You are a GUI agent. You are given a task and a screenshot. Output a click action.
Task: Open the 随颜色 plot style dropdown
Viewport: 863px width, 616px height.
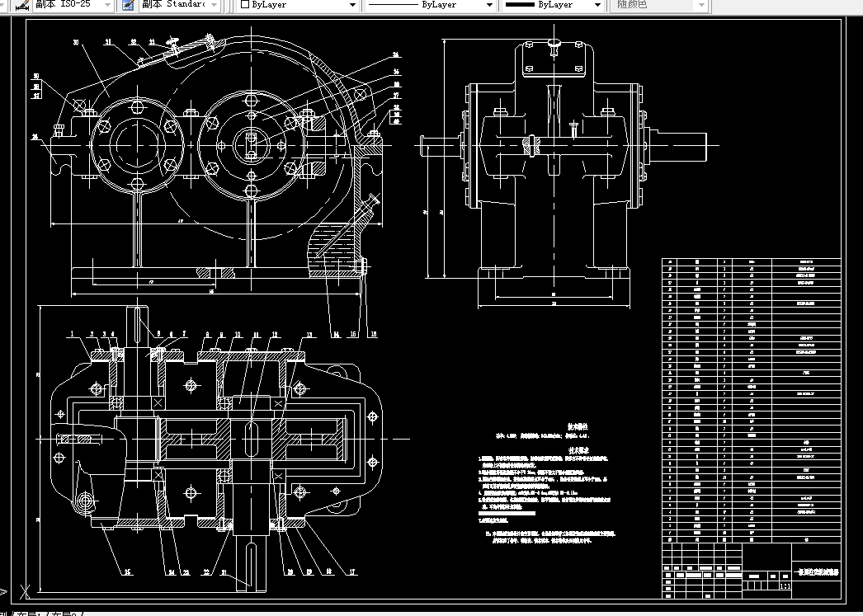[x=659, y=4]
